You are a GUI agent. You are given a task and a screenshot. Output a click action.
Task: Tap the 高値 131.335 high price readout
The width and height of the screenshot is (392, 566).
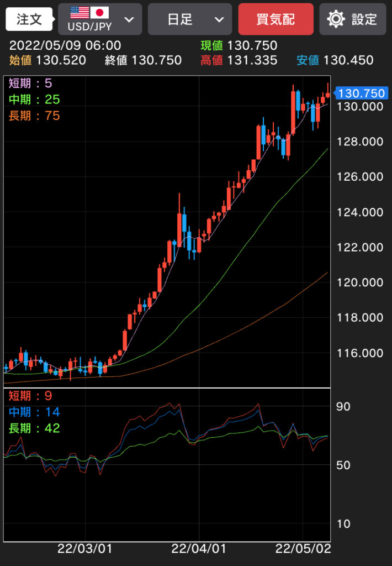click(239, 60)
